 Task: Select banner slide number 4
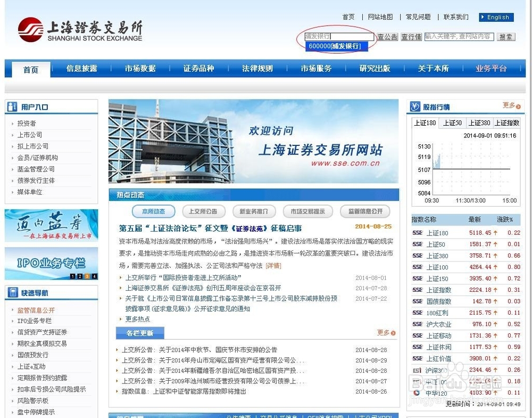point(94,276)
